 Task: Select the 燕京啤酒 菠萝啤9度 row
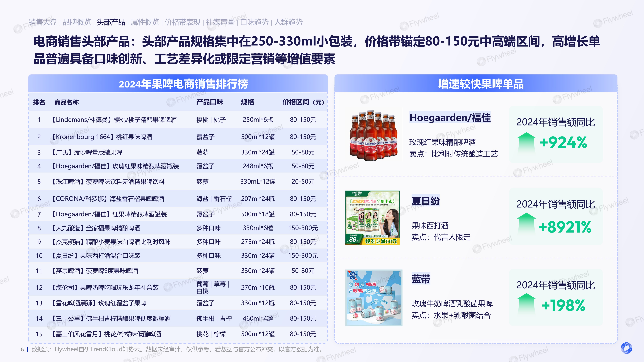[x=178, y=271]
